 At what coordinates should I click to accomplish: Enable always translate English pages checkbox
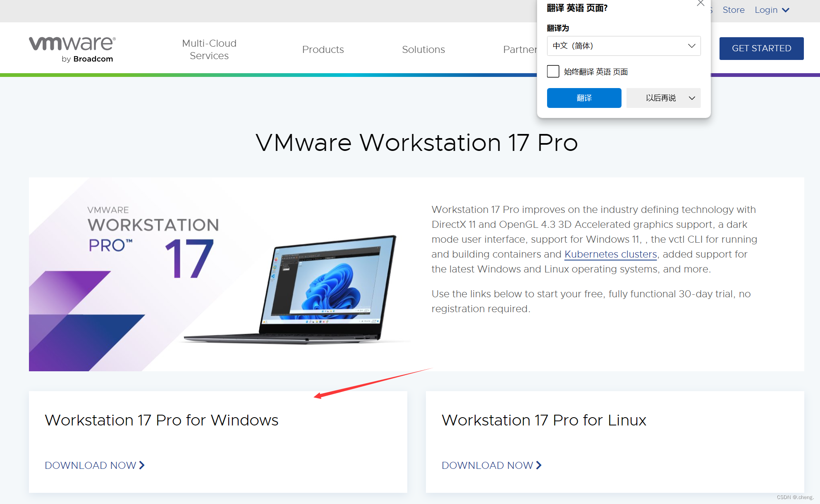tap(553, 72)
